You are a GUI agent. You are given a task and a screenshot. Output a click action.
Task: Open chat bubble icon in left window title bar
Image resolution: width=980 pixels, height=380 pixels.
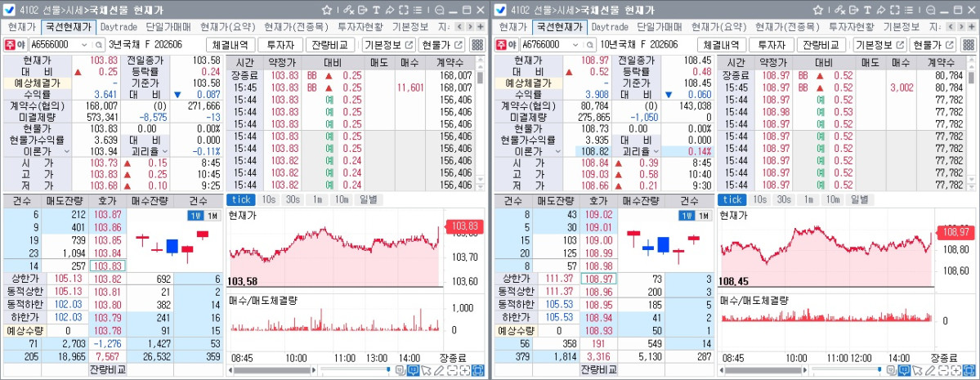[x=440, y=10]
